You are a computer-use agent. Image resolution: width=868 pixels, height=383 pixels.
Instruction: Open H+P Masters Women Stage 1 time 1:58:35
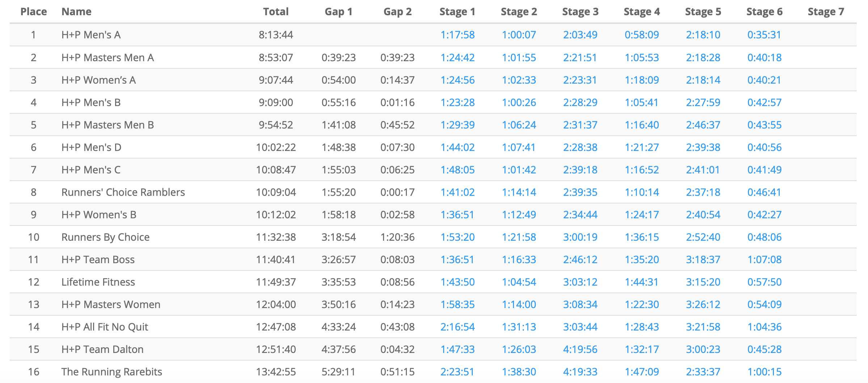point(457,304)
